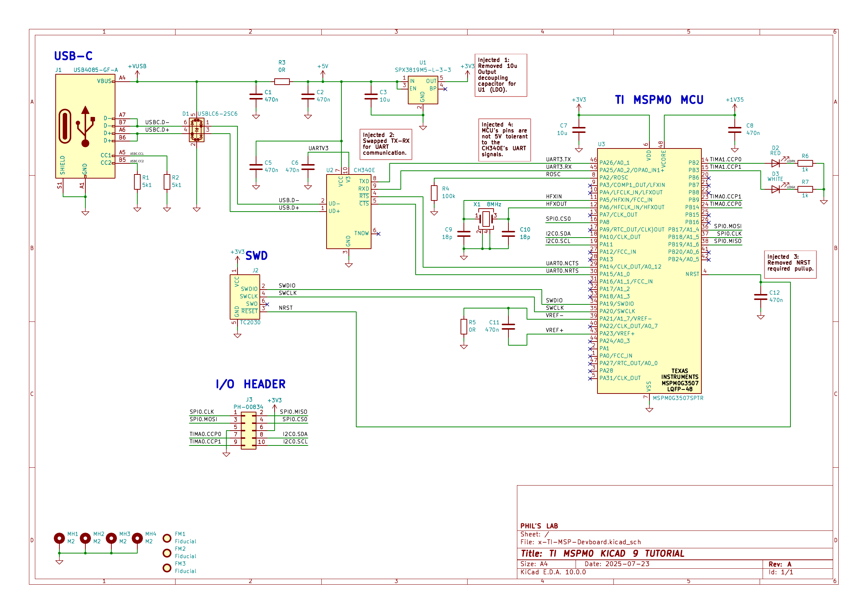The width and height of the screenshot is (868, 614).
Task: Select the Date 2025-07-23 field
Action: point(617,564)
